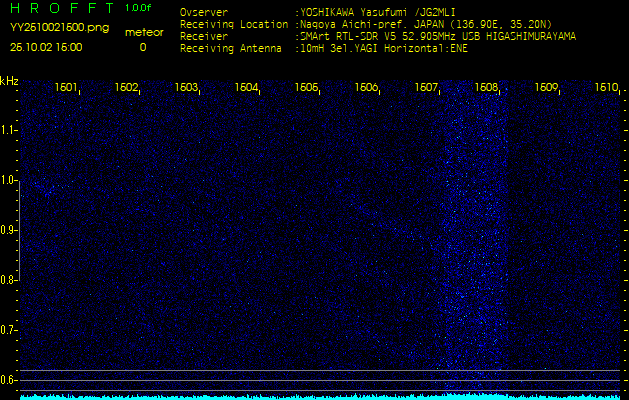Viewport: 629px width, 400px height.
Task: Click the 1507 time marker
Action: pos(426,87)
